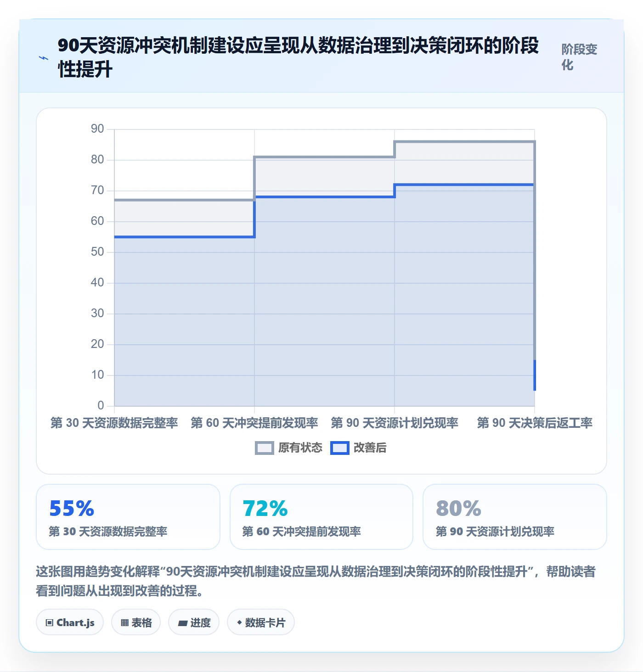Click the y-axis value 10
The image size is (643, 672).
click(97, 375)
